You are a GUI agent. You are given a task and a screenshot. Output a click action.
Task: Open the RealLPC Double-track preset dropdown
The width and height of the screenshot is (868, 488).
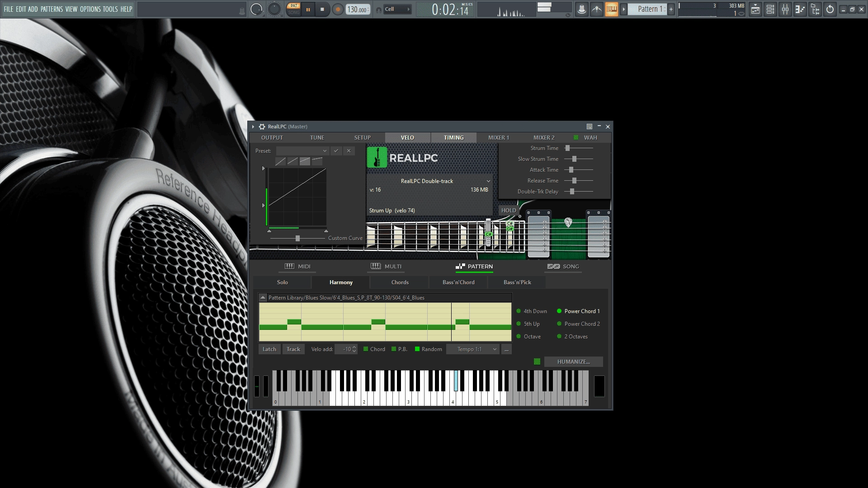[x=429, y=181]
